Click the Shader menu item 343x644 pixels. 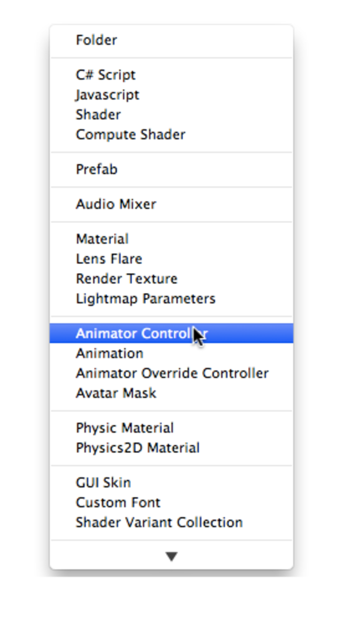pos(98,115)
